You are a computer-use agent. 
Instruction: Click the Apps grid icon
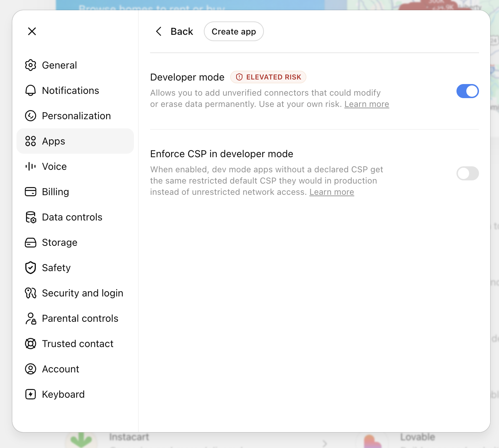pyautogui.click(x=31, y=141)
